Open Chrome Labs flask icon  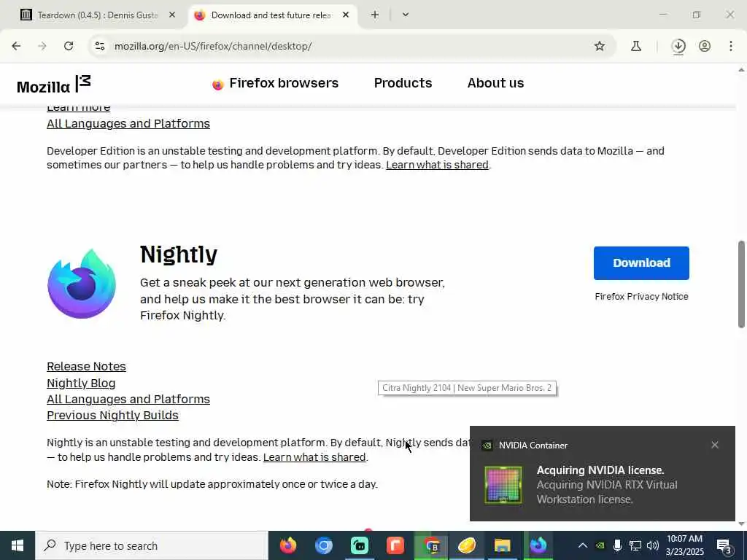(635, 46)
